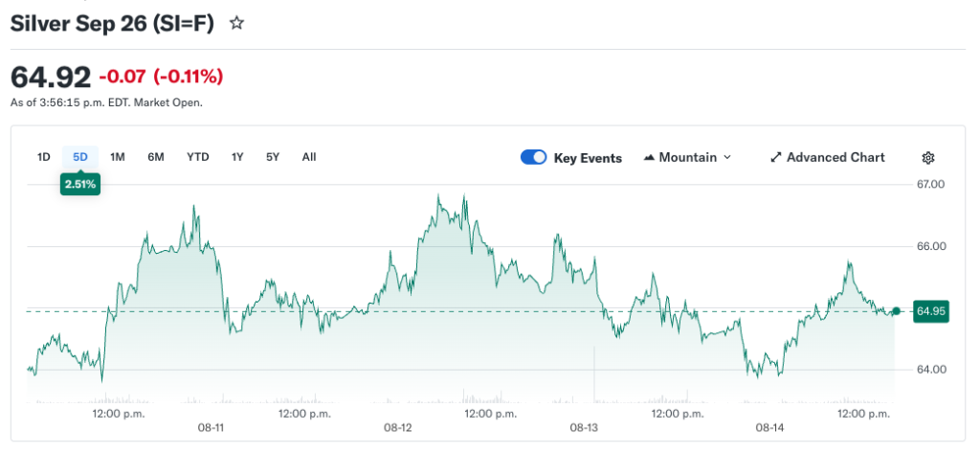This screenshot has height=453, width=980.
Task: Click the Key Events label
Action: [588, 158]
